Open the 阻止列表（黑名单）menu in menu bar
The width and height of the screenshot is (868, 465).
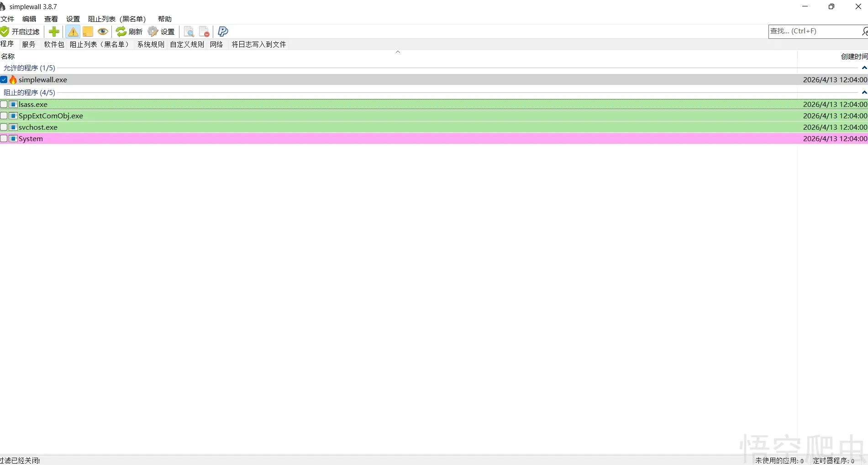pos(117,19)
